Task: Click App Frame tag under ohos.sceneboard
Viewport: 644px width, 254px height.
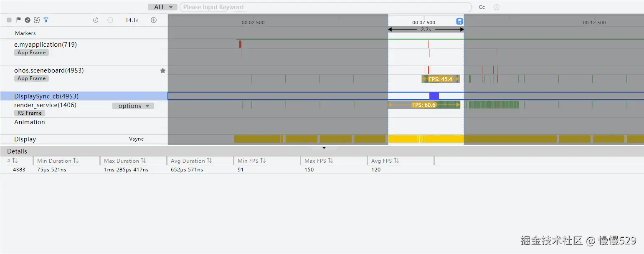Action: 31,78
